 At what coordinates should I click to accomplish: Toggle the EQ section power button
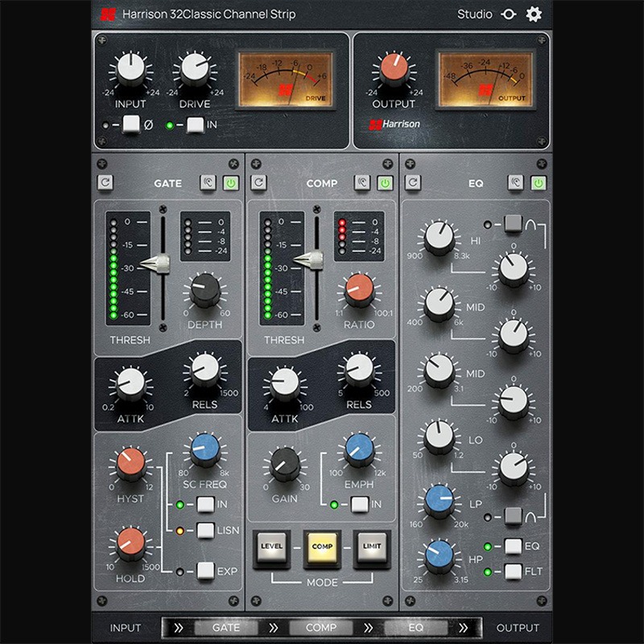539,183
